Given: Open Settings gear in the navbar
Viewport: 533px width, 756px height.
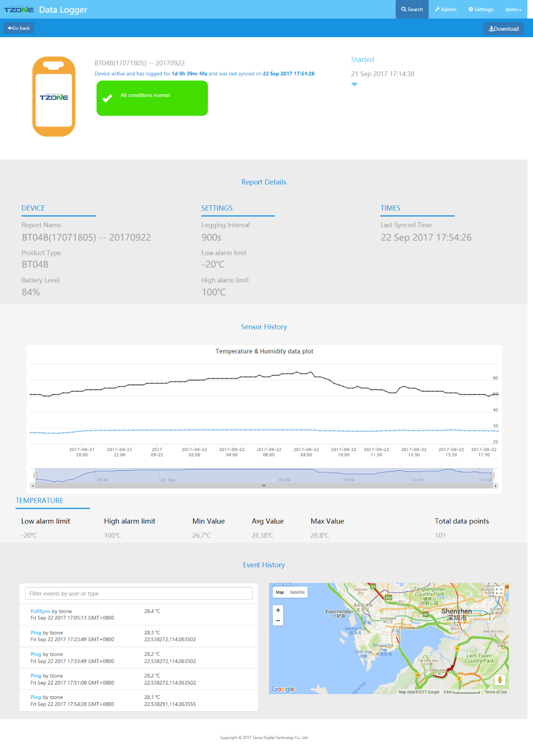Looking at the screenshot, I should click(x=481, y=9).
